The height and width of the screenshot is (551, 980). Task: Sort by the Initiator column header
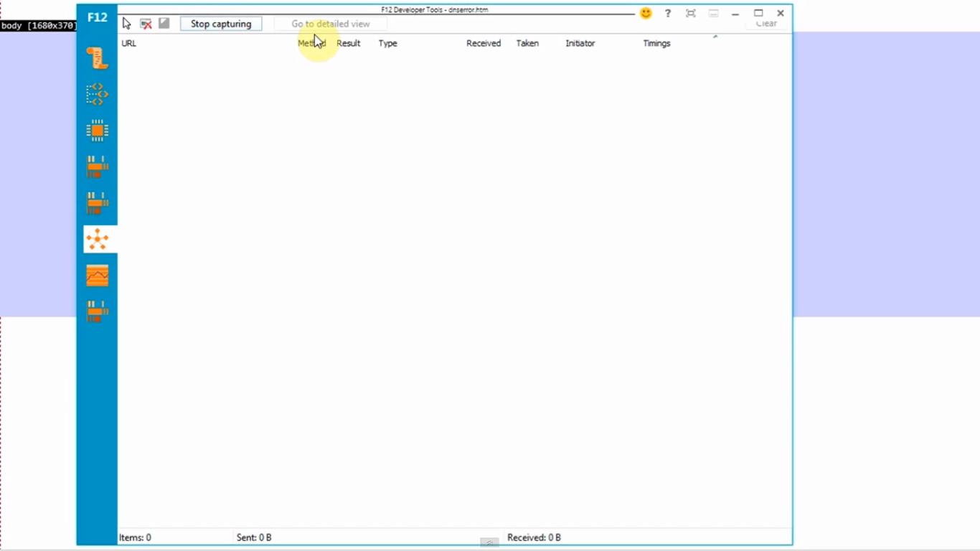[580, 43]
